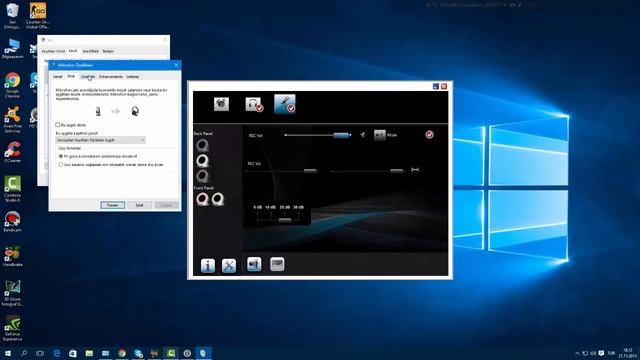Image resolution: width=640 pixels, height=360 pixels.
Task: Toggle the red default device checkmark
Action: 429,135
